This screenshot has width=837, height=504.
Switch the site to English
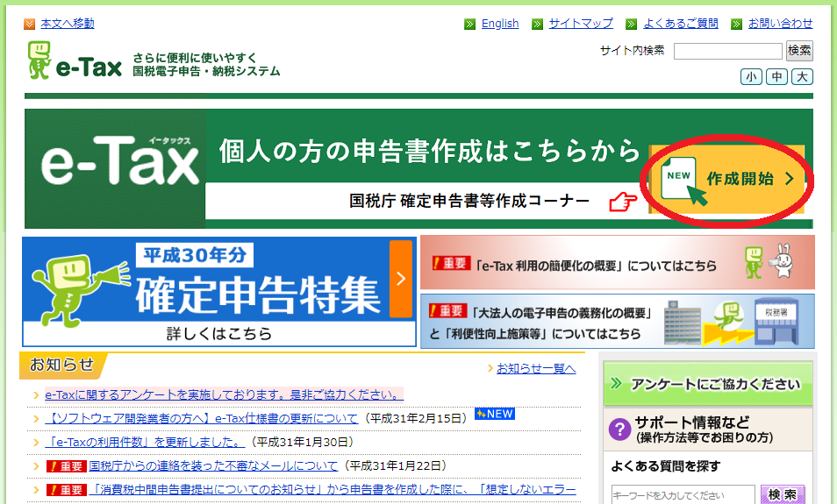tap(499, 24)
